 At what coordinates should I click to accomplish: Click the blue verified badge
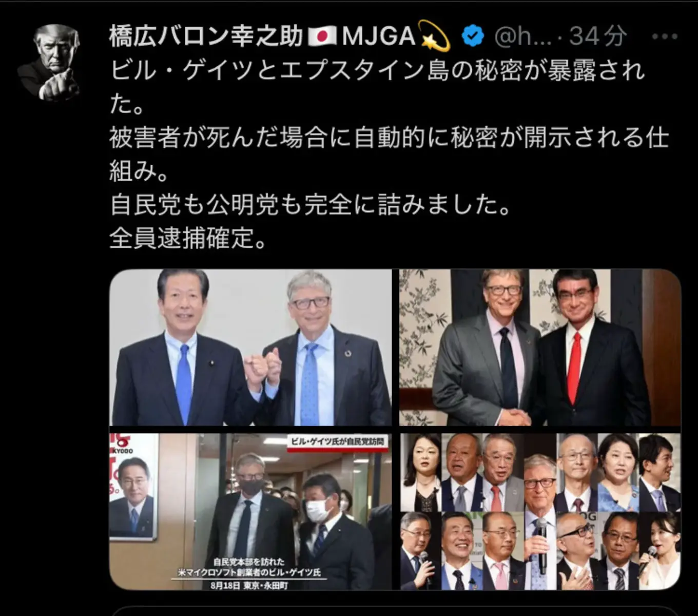[472, 36]
